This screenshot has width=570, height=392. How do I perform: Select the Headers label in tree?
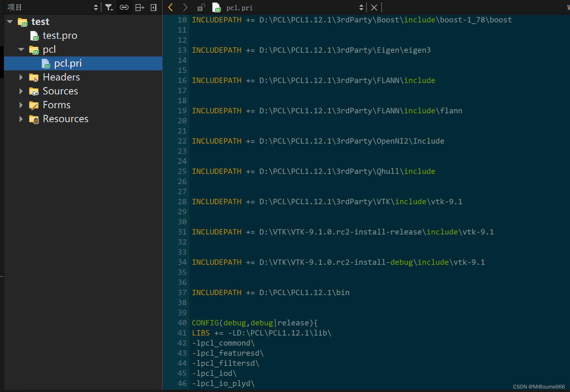click(61, 77)
